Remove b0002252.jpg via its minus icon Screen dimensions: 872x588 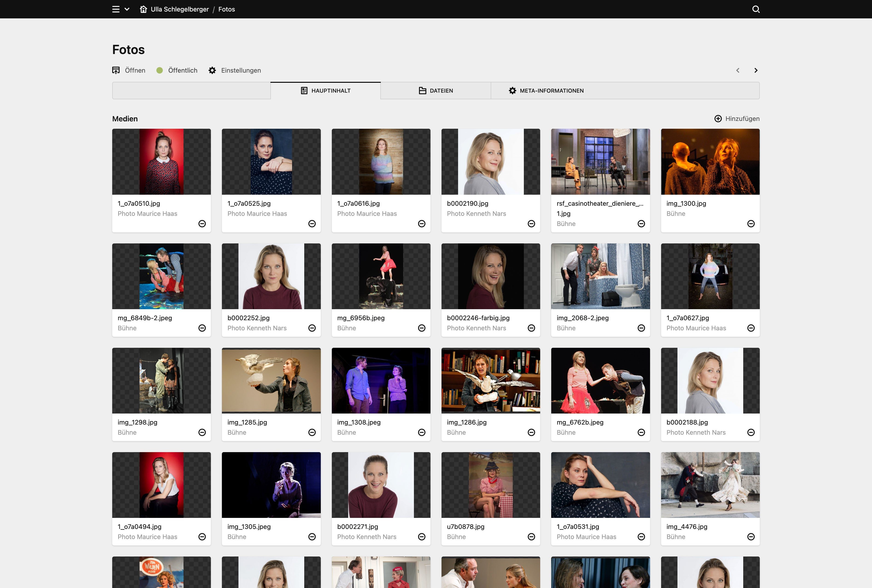[x=312, y=328]
